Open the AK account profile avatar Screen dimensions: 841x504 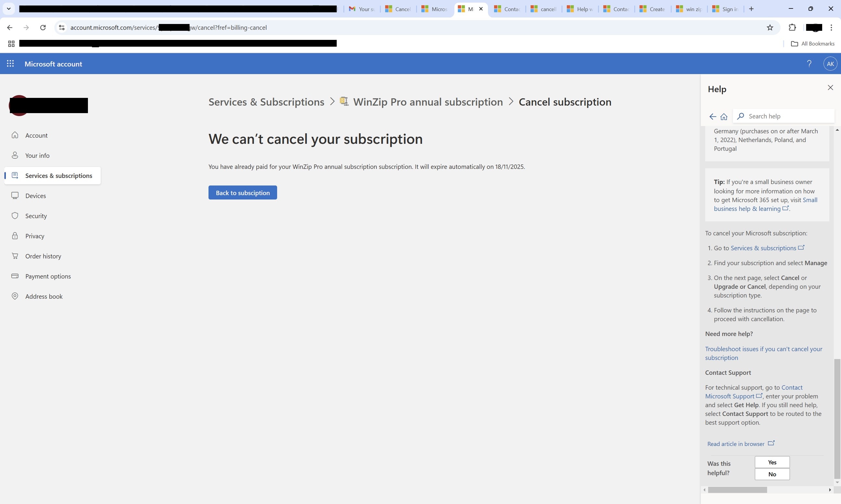pos(830,64)
